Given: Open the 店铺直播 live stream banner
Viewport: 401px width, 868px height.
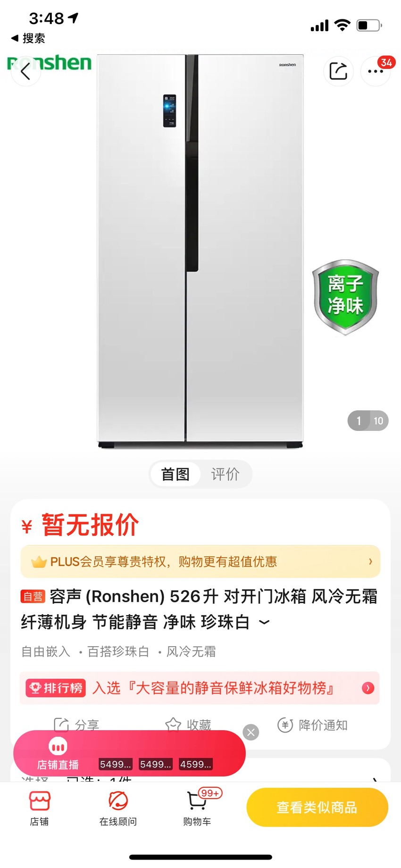Looking at the screenshot, I should tap(129, 753).
